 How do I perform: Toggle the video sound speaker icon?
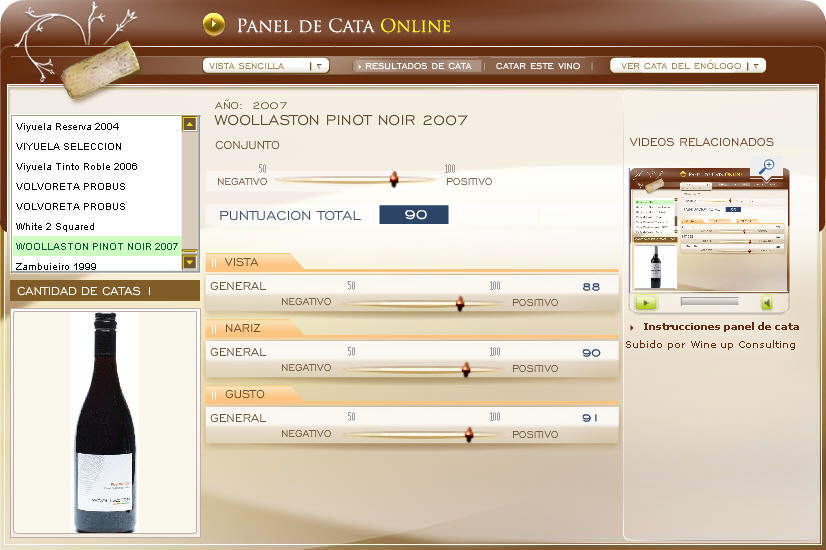click(767, 302)
